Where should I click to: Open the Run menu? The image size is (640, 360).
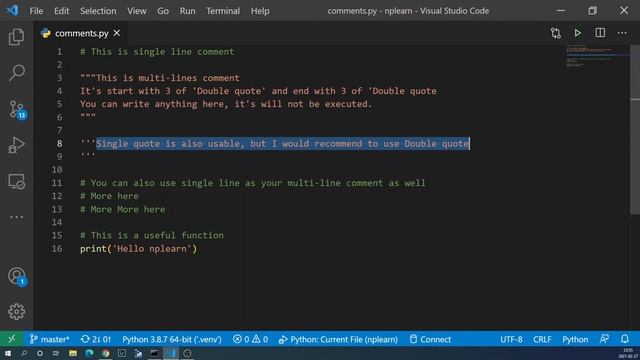[187, 11]
